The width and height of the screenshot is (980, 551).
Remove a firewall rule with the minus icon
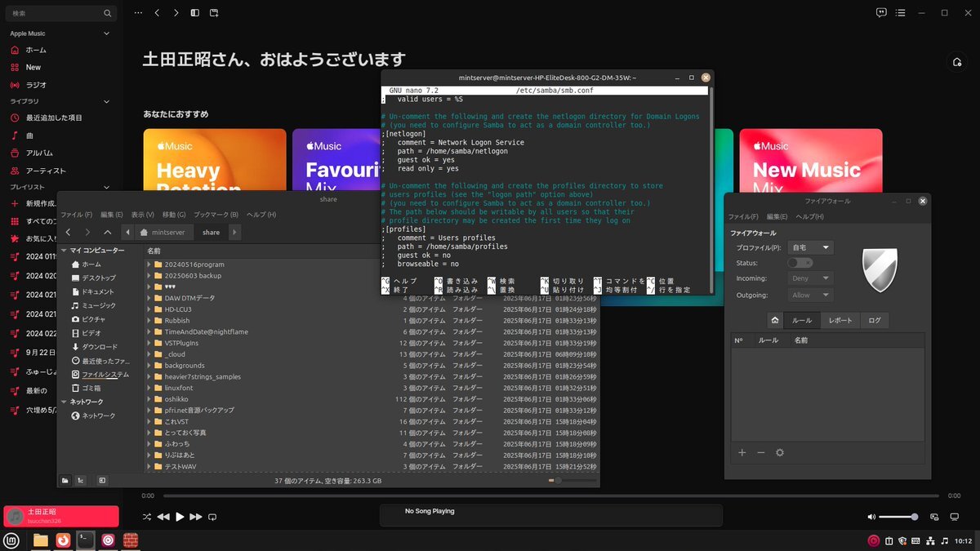point(761,452)
